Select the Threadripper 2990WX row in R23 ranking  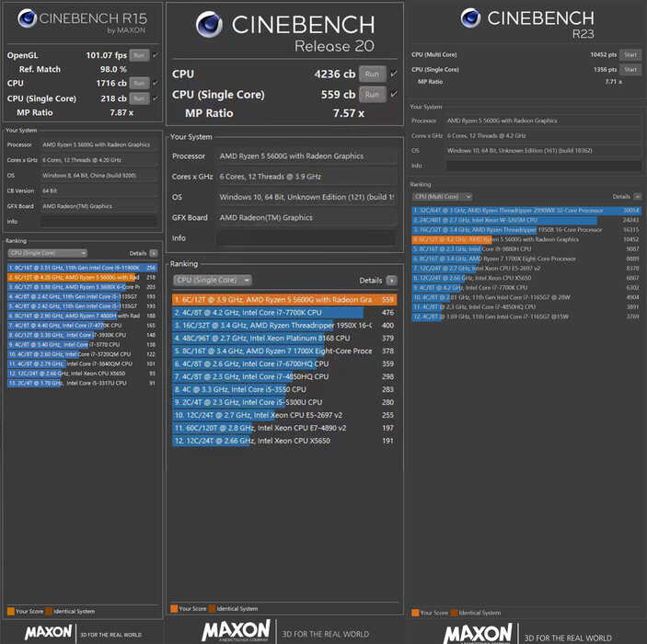[526, 211]
